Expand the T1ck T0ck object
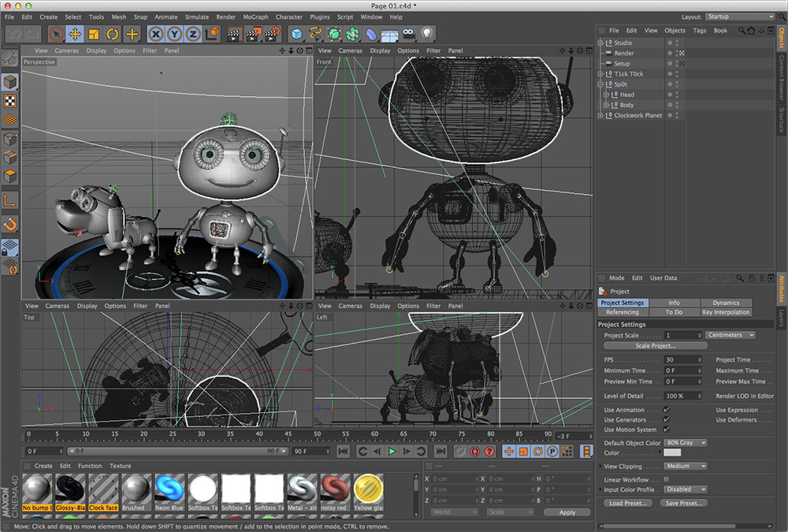This screenshot has height=532, width=788. click(600, 74)
